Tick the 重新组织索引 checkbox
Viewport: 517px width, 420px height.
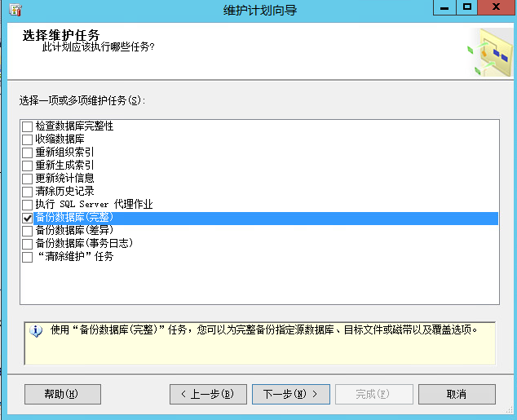pos(28,153)
